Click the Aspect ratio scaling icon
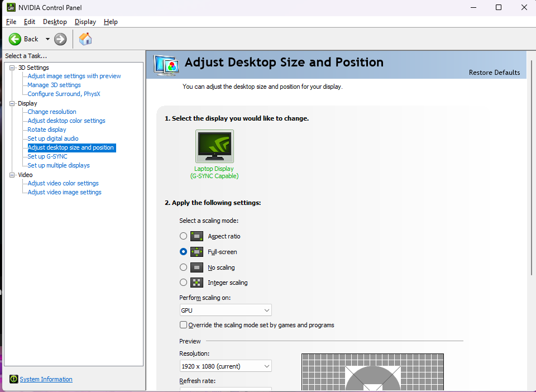Viewport: 536px width, 392px height. [x=197, y=236]
